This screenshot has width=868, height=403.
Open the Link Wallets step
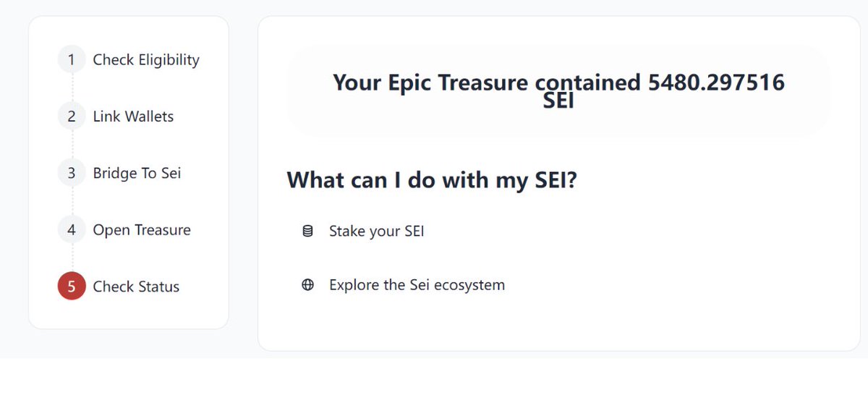133,116
